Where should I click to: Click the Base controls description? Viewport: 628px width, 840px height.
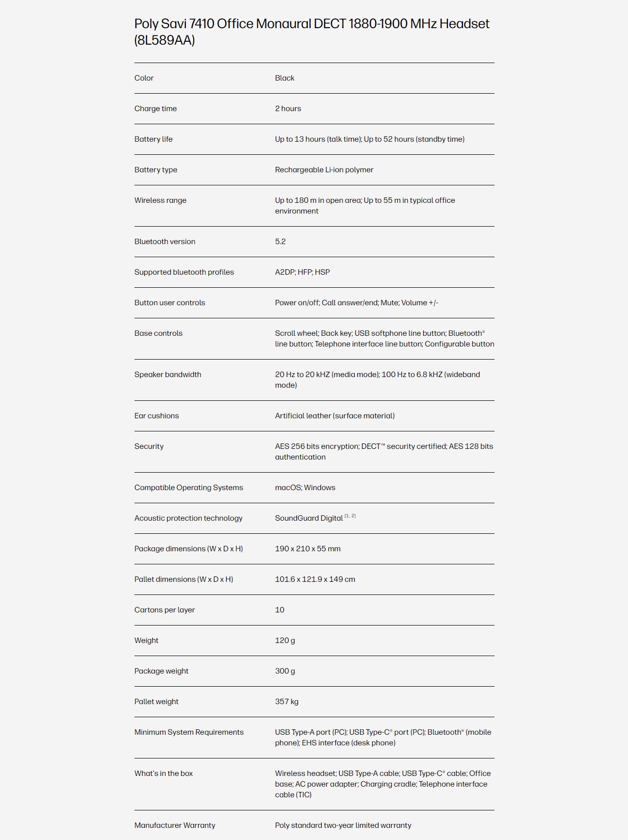(384, 339)
